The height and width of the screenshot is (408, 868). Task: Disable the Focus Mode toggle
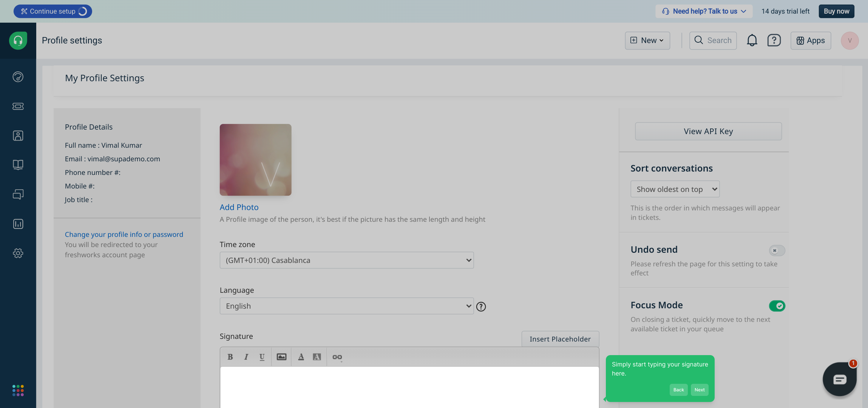[x=777, y=306]
